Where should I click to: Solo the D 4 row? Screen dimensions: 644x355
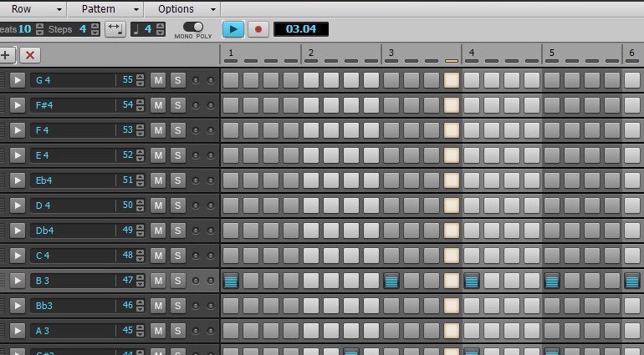(177, 205)
